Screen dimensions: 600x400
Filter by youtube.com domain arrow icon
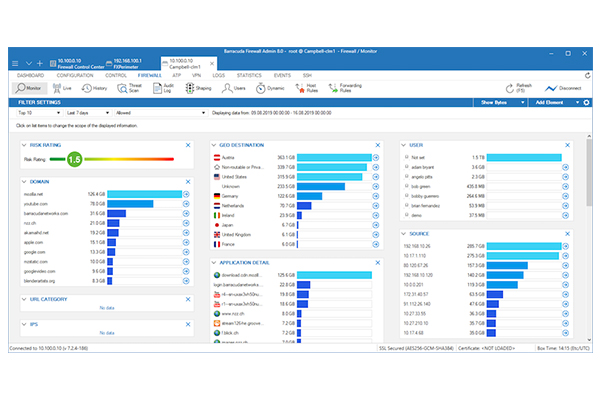click(186, 204)
